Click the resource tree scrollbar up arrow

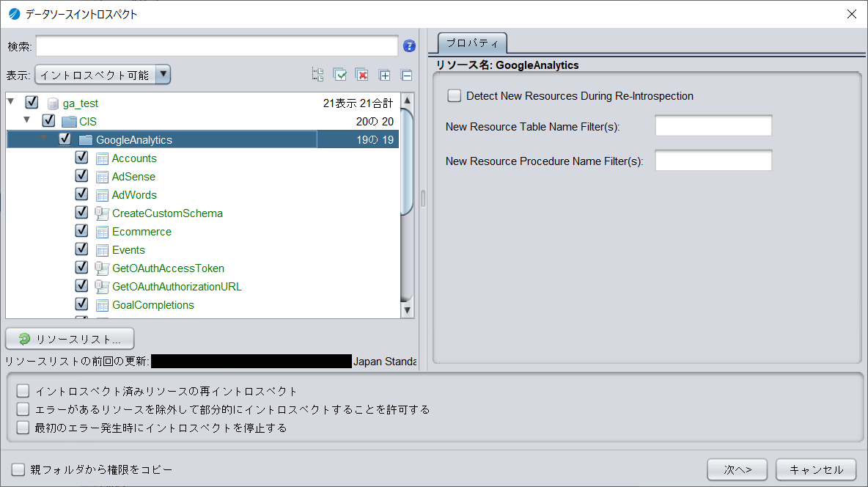407,100
